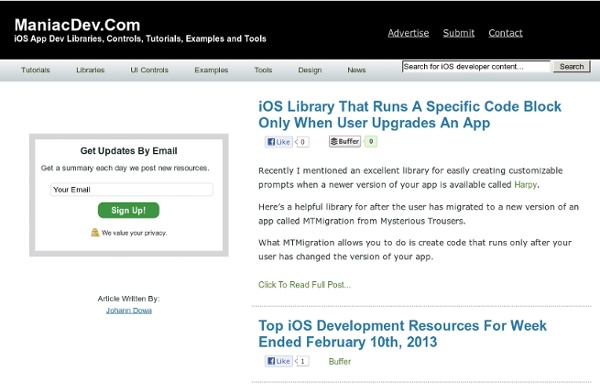Click the Like count 0 bubble
Viewport: 600px width, 386px height.
click(x=302, y=142)
